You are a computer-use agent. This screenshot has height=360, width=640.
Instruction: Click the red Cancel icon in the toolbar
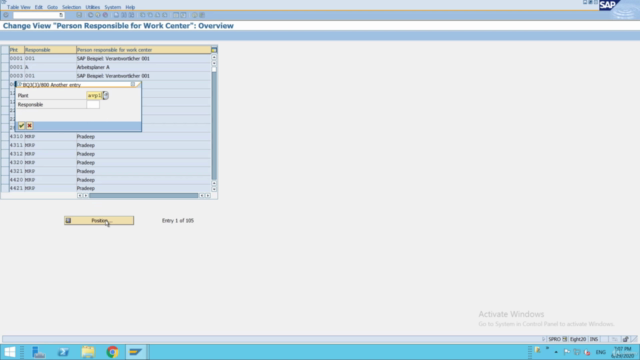(x=105, y=15)
